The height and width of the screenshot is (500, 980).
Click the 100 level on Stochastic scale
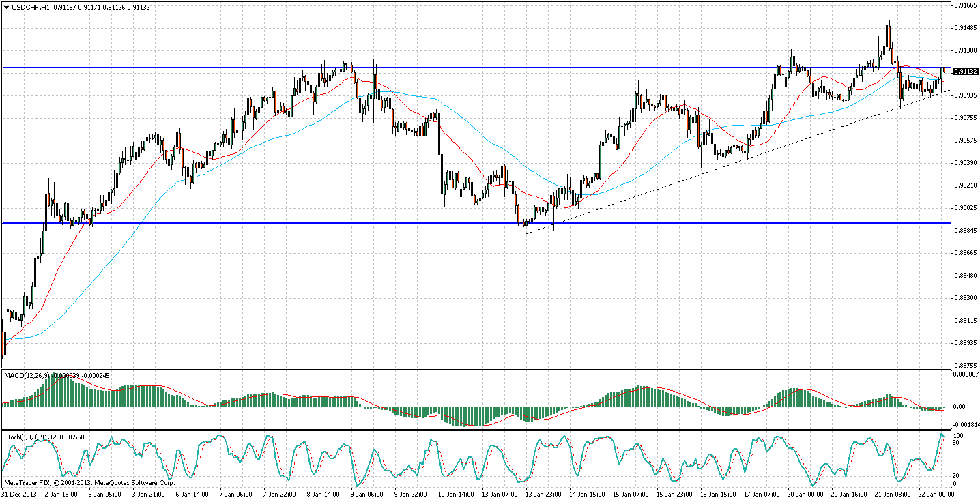[x=958, y=435]
